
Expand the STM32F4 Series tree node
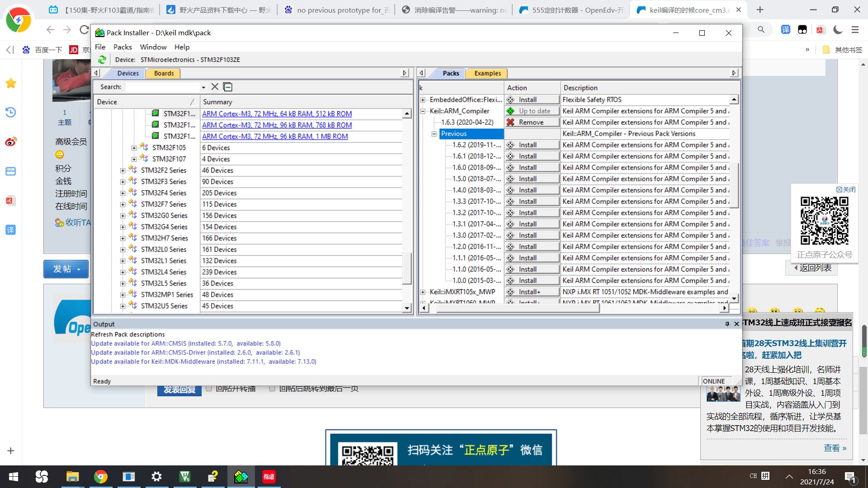[123, 193]
